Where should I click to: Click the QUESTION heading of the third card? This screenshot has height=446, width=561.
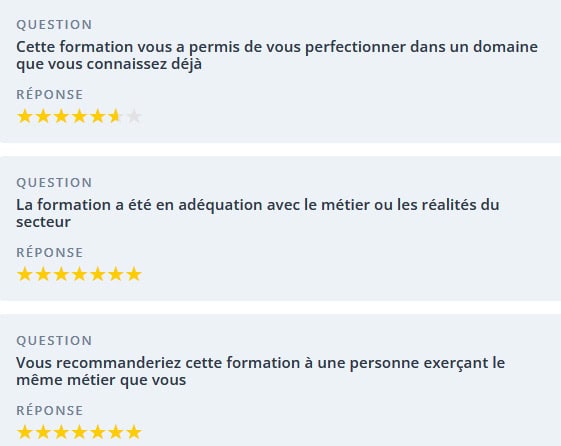[54, 340]
